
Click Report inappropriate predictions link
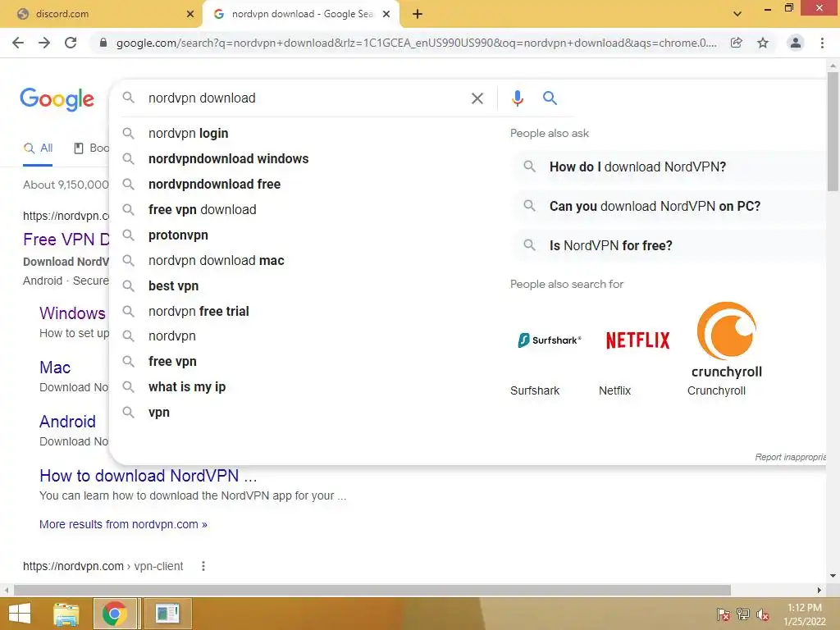[790, 457]
